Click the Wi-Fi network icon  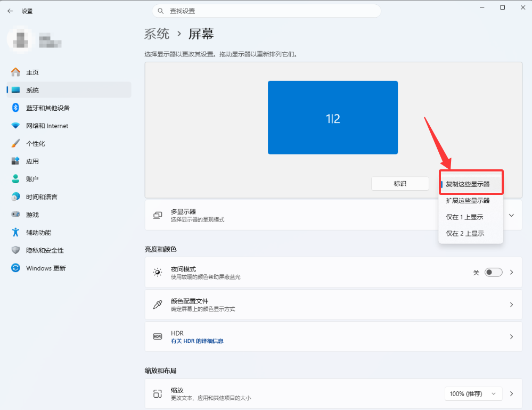(x=15, y=126)
